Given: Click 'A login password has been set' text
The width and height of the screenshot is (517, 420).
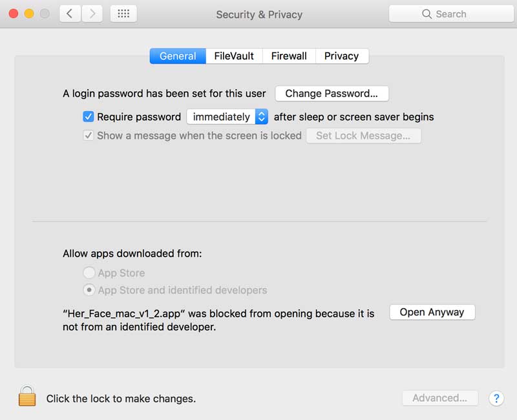Looking at the screenshot, I should [x=164, y=94].
